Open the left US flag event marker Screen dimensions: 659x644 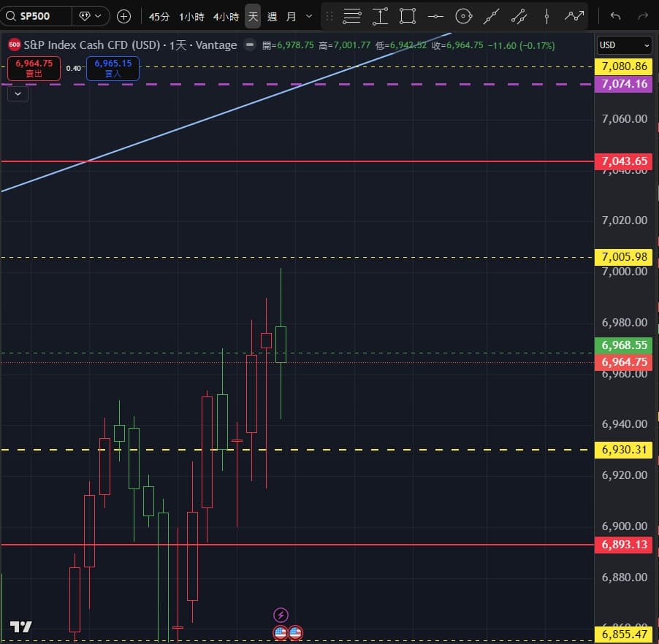(x=281, y=632)
